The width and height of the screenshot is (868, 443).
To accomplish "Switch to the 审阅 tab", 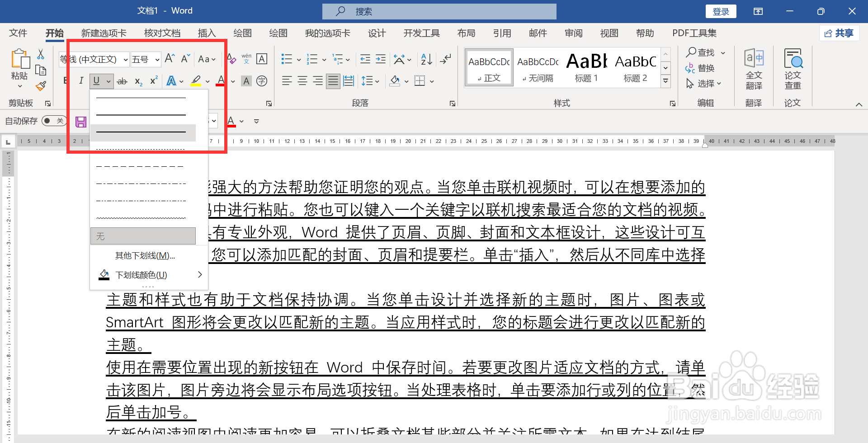I will click(x=574, y=33).
